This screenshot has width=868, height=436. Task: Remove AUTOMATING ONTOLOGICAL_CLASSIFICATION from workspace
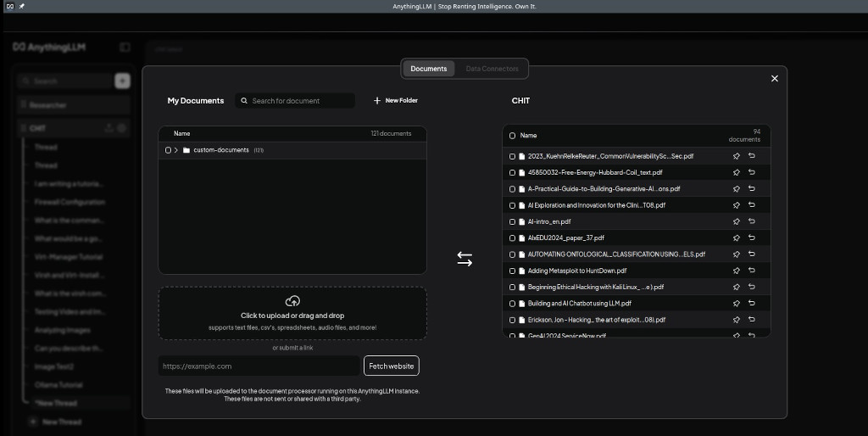click(x=752, y=254)
